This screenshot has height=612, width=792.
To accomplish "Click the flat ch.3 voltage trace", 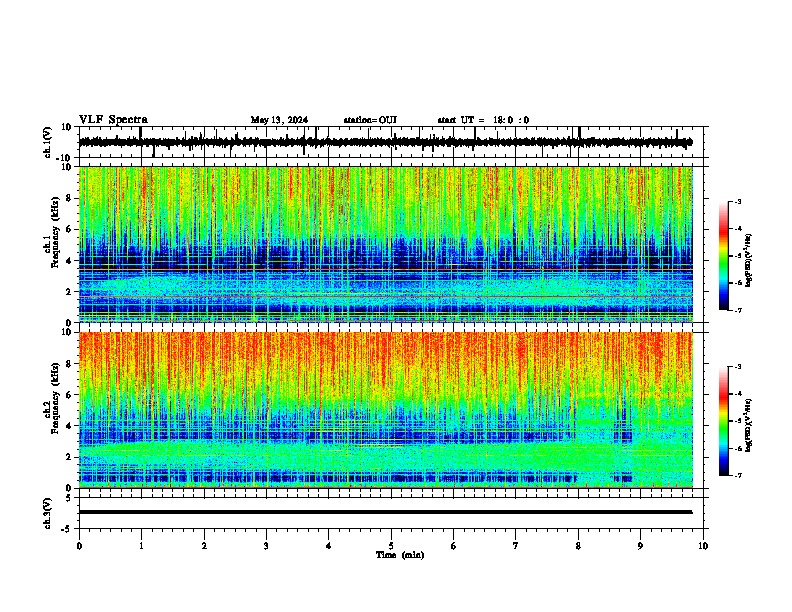I will tap(385, 512).
